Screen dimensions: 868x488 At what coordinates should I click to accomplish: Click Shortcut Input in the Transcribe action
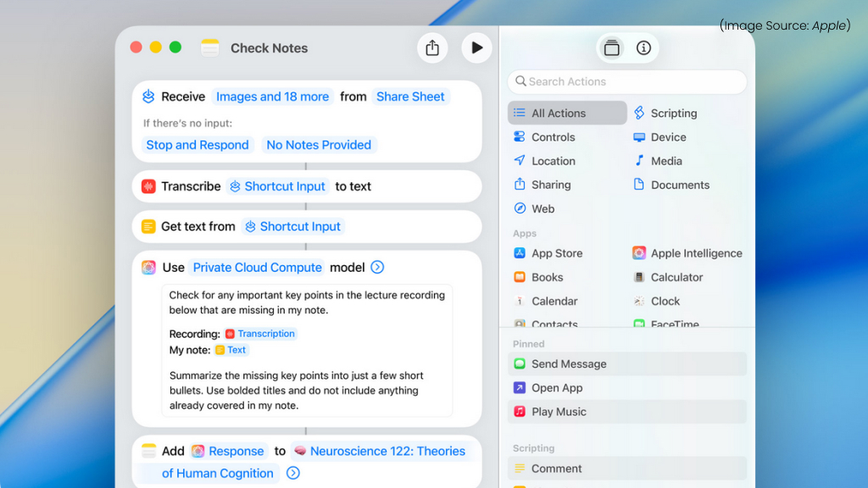pos(277,186)
